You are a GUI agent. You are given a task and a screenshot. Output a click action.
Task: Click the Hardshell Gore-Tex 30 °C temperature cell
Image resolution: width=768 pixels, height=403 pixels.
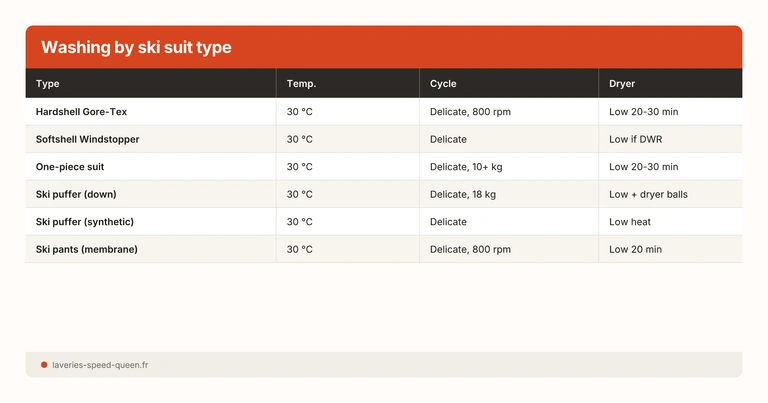(300, 112)
